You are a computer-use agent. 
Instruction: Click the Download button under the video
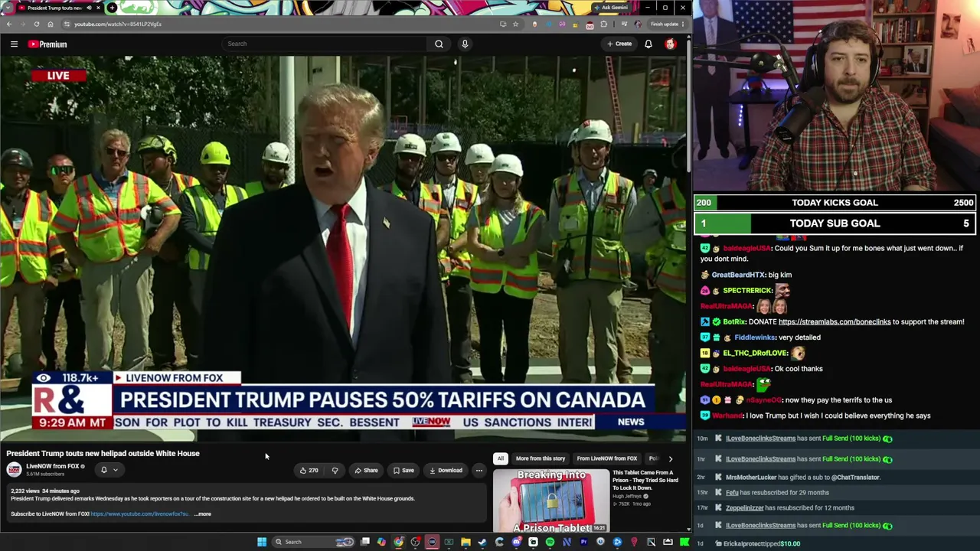coord(446,471)
